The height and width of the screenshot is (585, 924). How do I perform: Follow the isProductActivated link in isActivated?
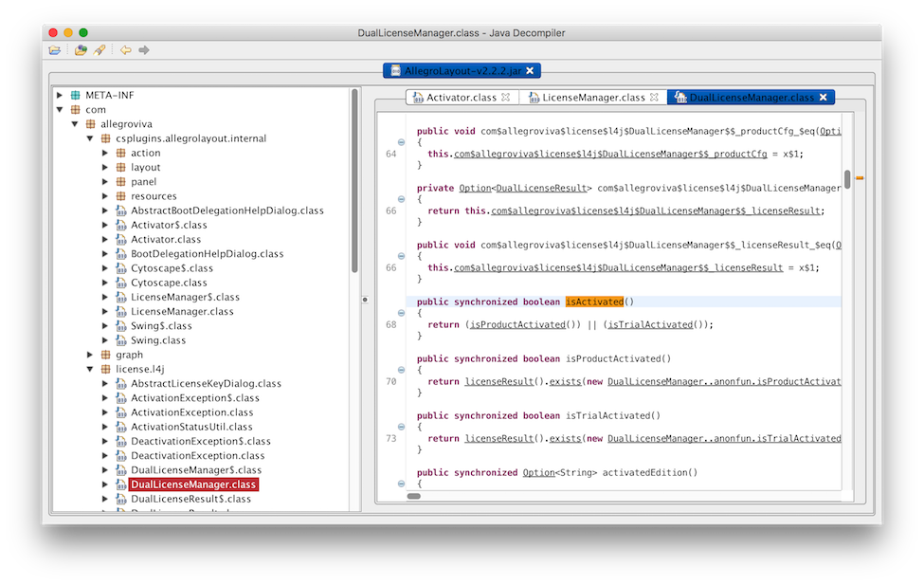click(517, 324)
